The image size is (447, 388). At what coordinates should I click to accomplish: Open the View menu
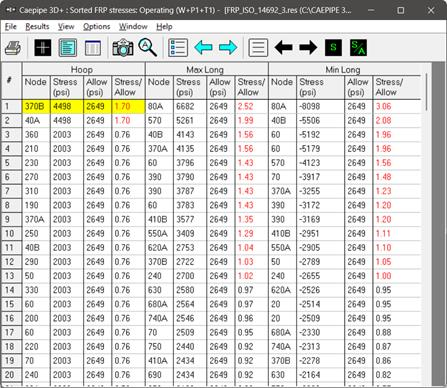click(x=66, y=27)
